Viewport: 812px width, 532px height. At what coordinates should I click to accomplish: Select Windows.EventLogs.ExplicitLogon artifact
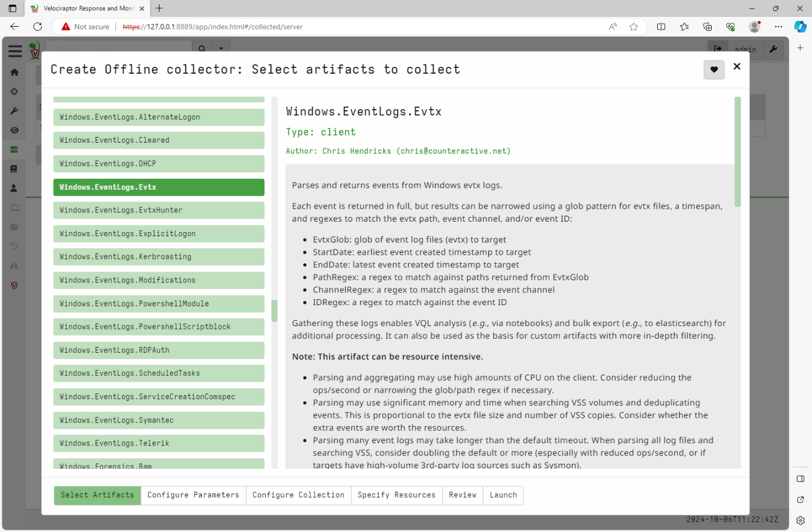tap(159, 234)
